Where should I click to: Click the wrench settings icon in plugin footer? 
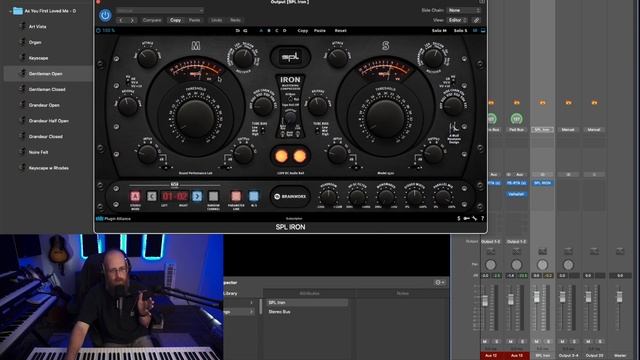tap(475, 219)
